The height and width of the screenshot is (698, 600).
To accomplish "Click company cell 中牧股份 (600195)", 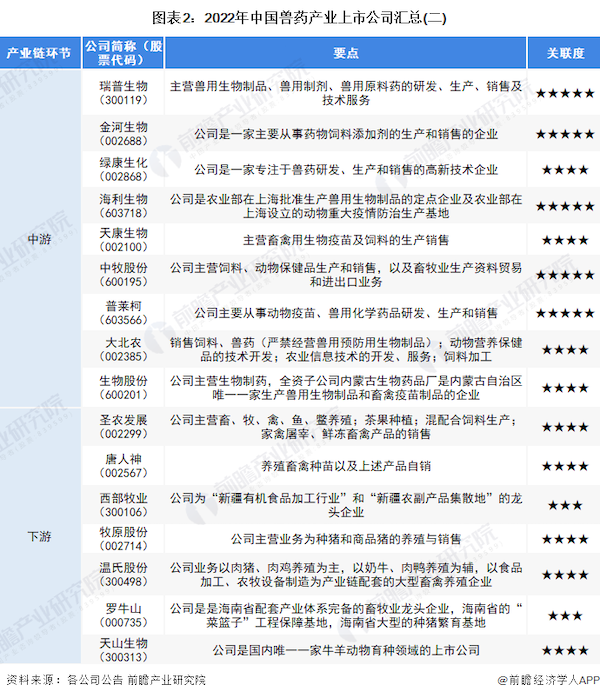I will [123, 275].
